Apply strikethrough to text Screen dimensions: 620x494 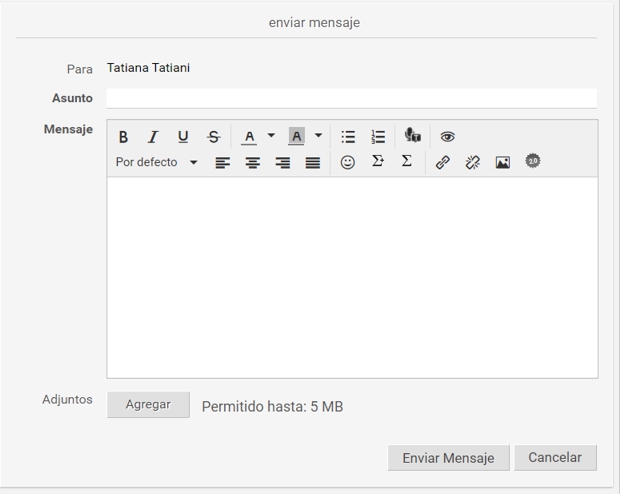[x=213, y=137]
